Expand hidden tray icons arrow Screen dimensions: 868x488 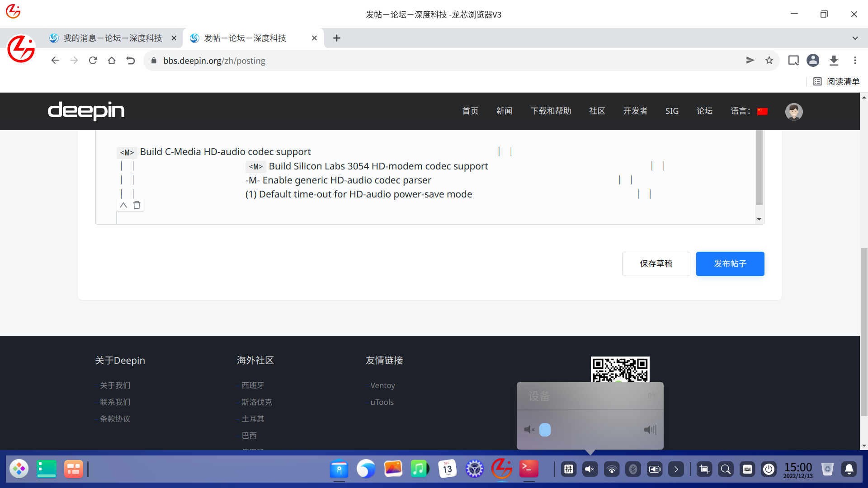[676, 469]
